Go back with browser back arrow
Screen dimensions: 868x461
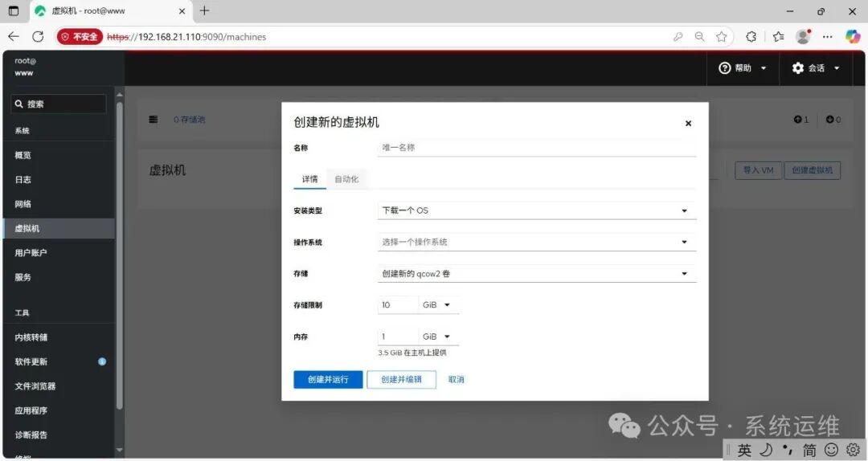[x=14, y=36]
